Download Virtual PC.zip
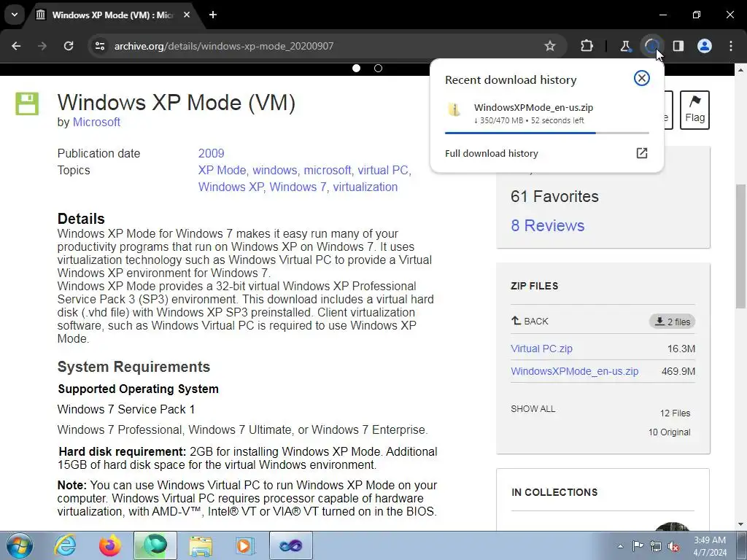This screenshot has height=560, width=747. (541, 349)
